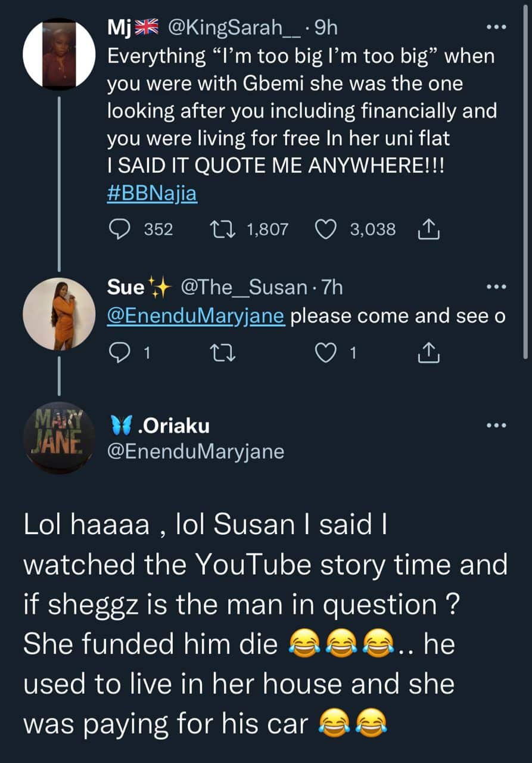This screenshot has width=532, height=763.
Task: Open .Oriaku display name profile
Action: [x=158, y=426]
